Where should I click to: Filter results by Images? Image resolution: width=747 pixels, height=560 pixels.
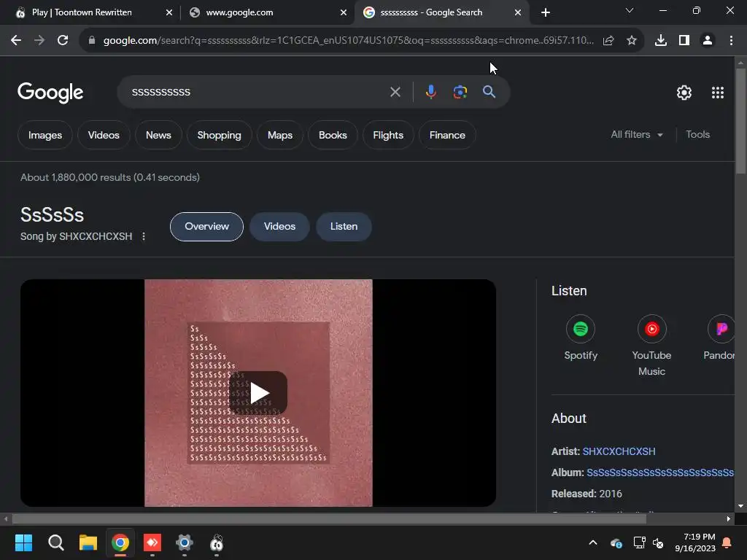(44, 135)
